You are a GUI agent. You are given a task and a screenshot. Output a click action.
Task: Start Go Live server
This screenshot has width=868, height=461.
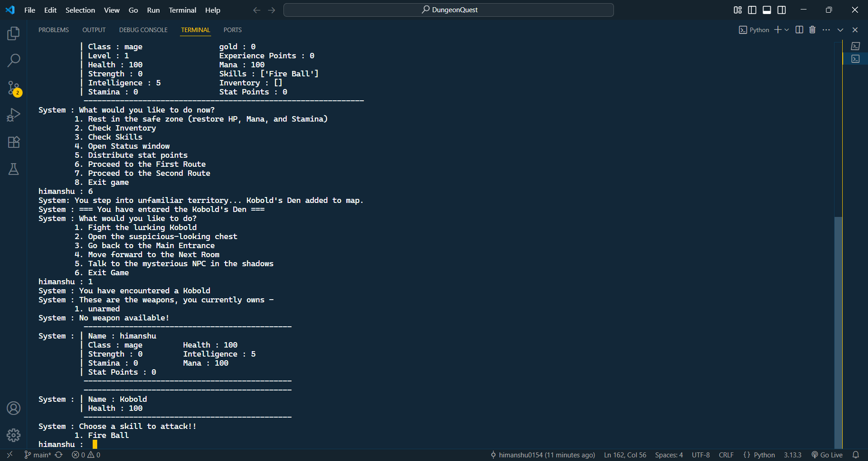point(827,455)
